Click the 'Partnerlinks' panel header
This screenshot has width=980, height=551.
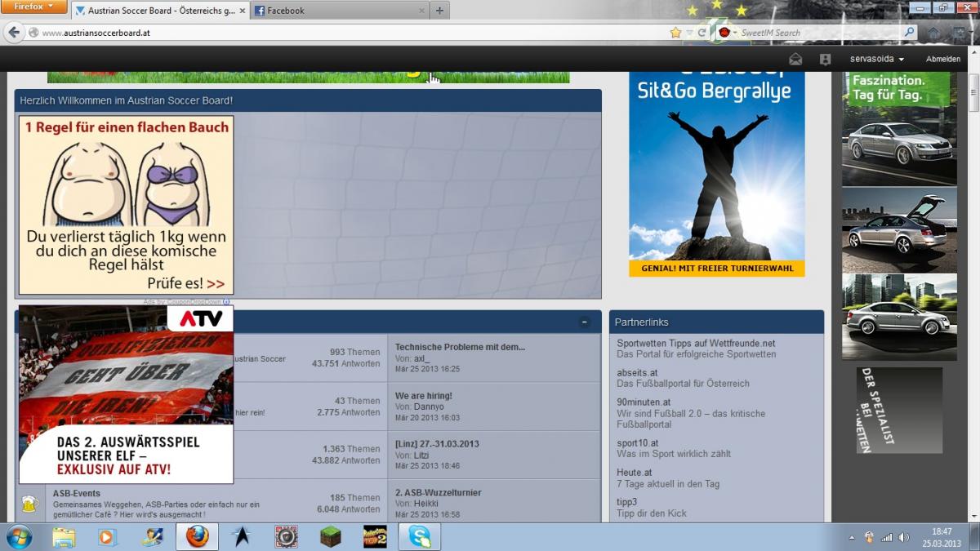tap(716, 322)
